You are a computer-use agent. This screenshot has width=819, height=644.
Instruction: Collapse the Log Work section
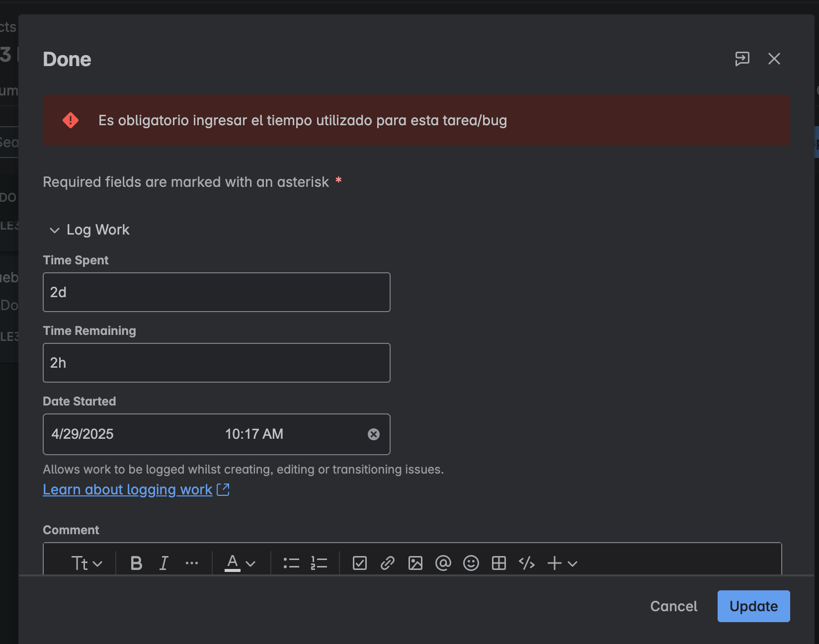coord(55,230)
